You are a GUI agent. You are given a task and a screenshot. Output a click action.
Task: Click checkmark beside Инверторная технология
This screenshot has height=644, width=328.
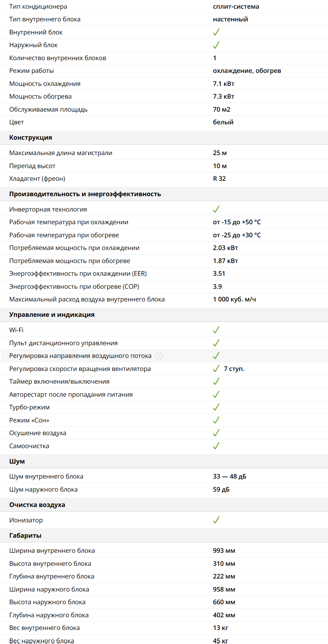coord(216,210)
